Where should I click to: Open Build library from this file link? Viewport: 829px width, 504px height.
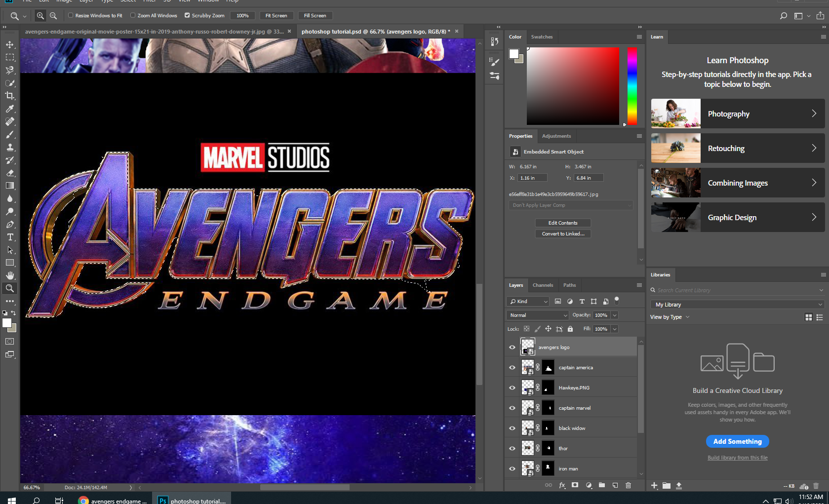pos(738,458)
